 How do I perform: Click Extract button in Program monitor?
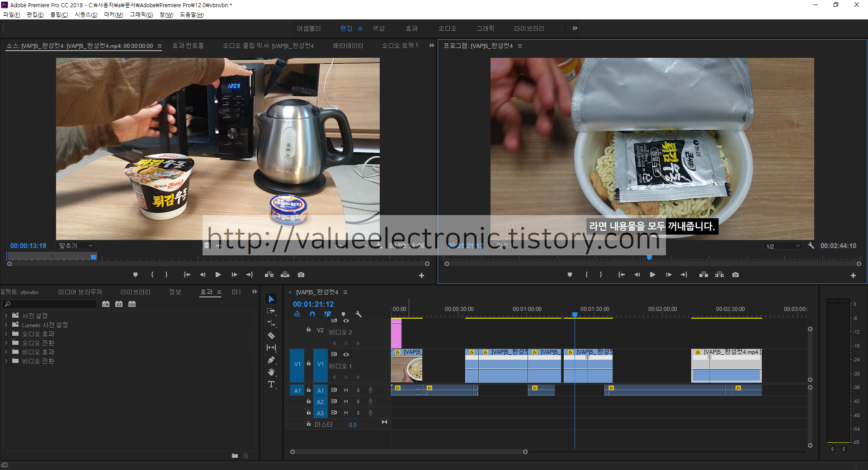(719, 275)
